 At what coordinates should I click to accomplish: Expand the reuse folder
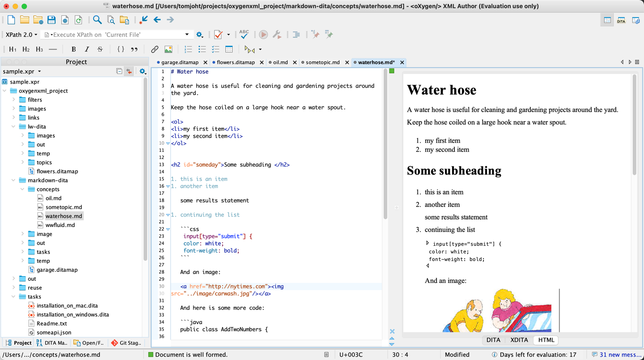pos(13,288)
